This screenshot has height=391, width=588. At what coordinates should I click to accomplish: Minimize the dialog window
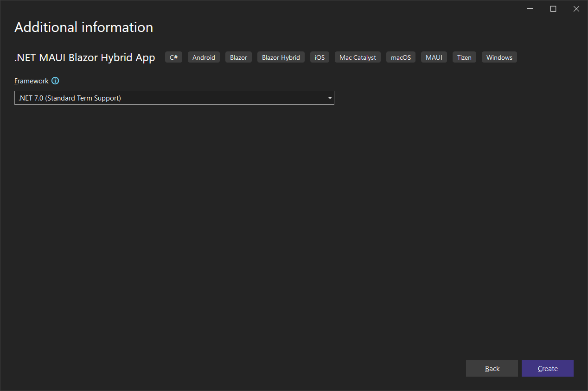(x=530, y=9)
